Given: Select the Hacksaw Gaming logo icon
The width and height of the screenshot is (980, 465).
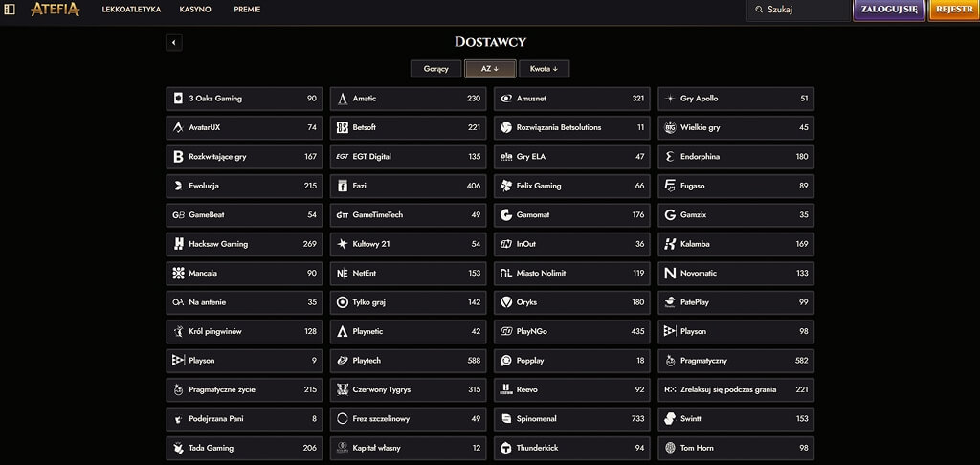Looking at the screenshot, I should click(x=178, y=244).
